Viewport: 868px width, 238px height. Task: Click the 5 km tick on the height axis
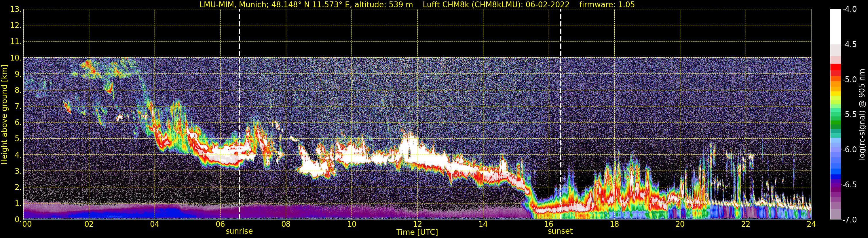click(x=18, y=139)
